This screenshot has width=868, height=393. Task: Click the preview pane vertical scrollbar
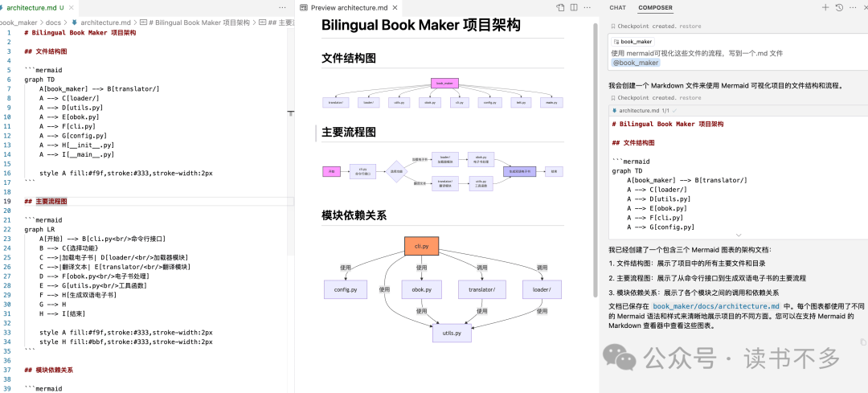click(x=595, y=159)
